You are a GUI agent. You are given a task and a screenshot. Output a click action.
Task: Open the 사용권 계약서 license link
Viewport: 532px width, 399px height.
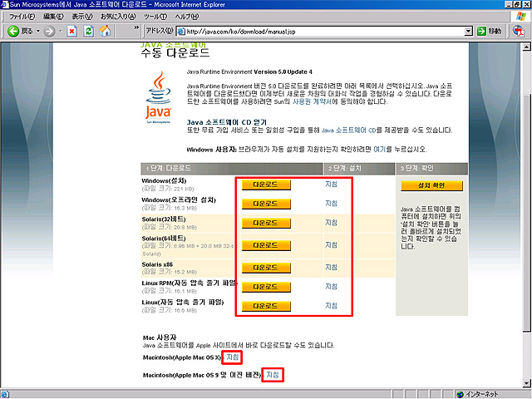point(312,101)
